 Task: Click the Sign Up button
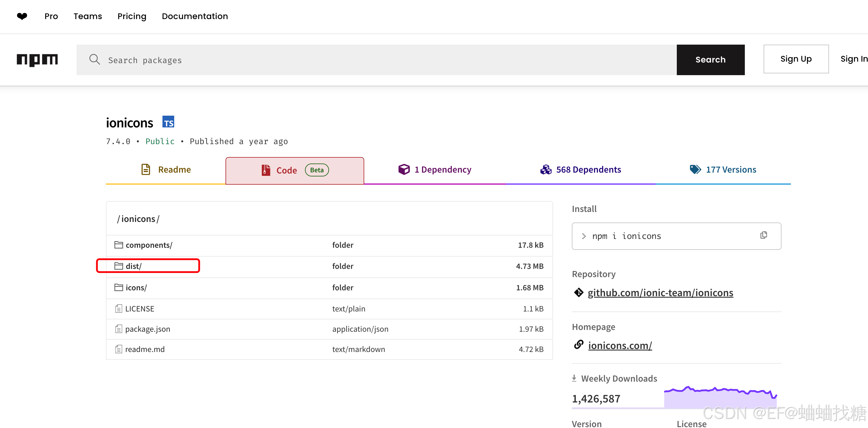pyautogui.click(x=796, y=59)
